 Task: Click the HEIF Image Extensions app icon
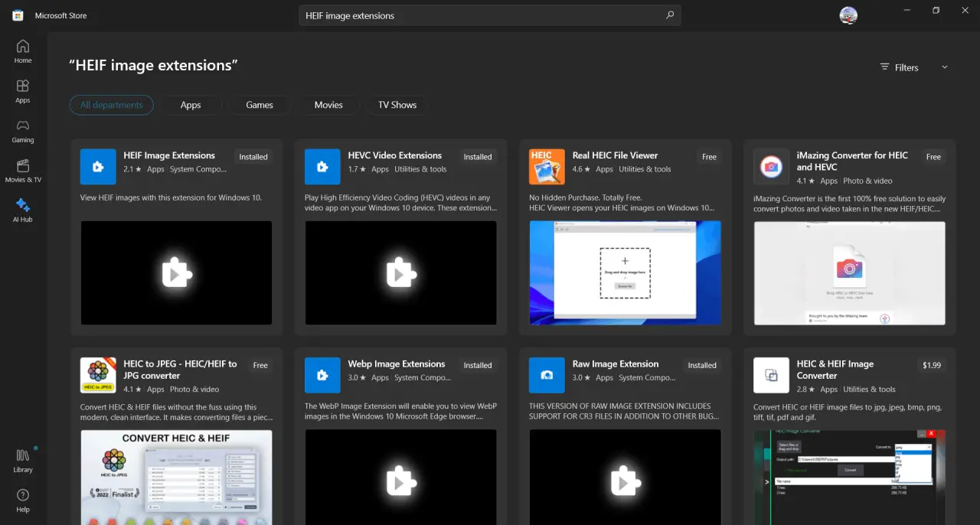click(x=97, y=166)
